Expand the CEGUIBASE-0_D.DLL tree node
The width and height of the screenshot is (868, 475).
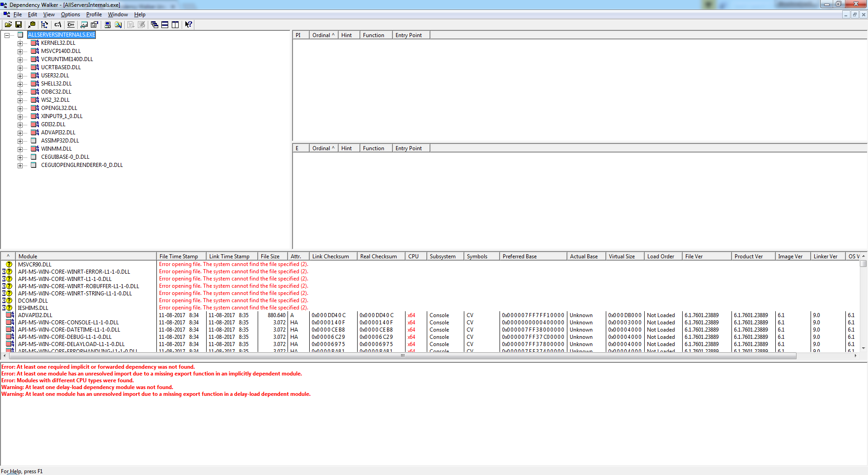(x=20, y=157)
